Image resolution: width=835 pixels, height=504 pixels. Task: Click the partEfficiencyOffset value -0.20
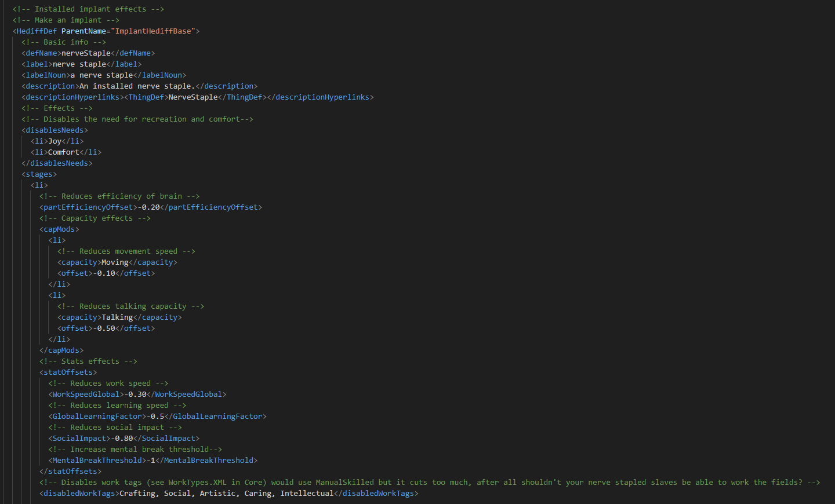click(x=148, y=207)
